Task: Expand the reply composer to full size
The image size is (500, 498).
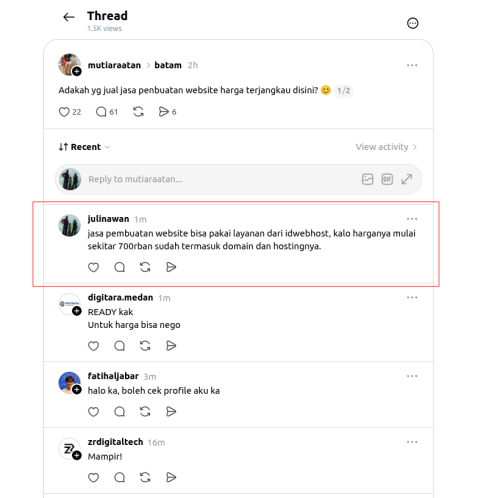Action: point(407,179)
